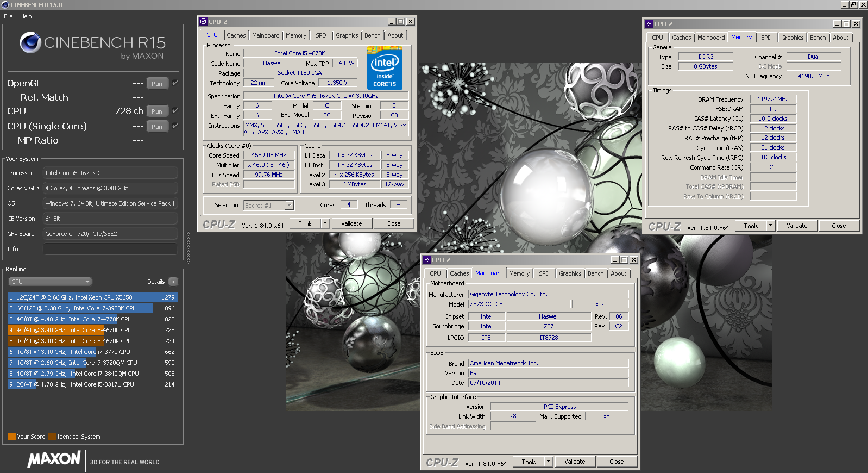Switch to Caches tab in CPU window

click(x=236, y=35)
